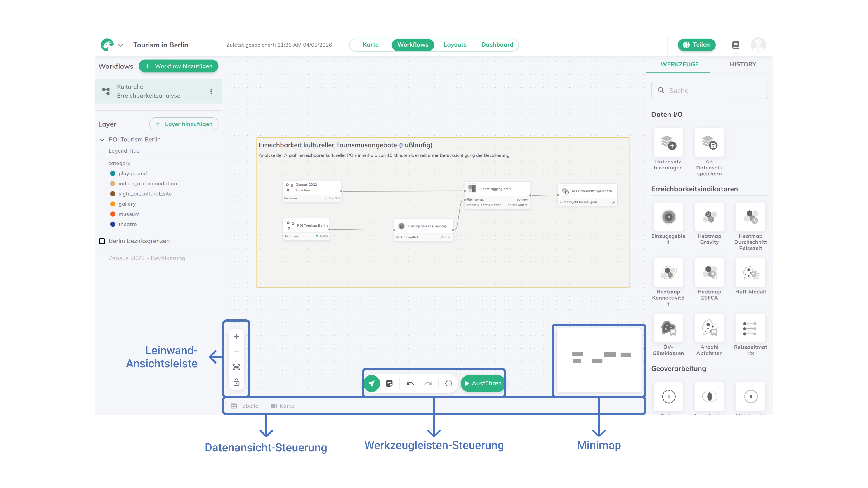Viewport: 868px width, 488px height.
Task: Collapse the POI Tourism Berlin layer
Action: pos(102,139)
